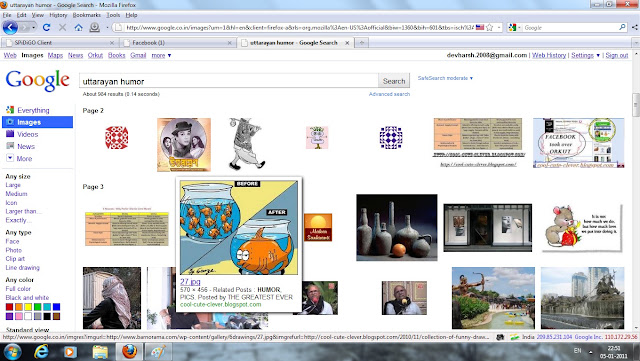
Task: Filter by Large image size
Action: [13, 185]
